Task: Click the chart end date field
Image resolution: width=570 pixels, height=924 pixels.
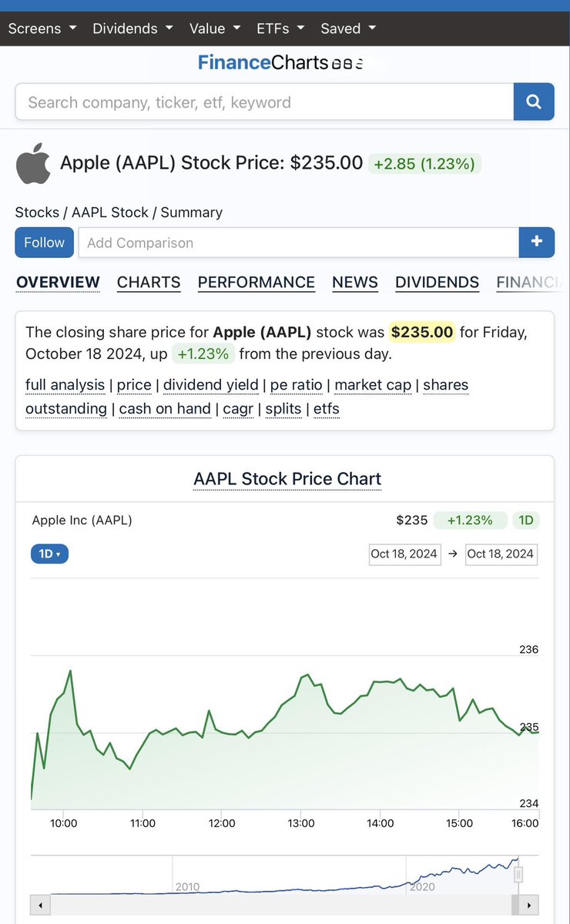Action: [x=501, y=554]
